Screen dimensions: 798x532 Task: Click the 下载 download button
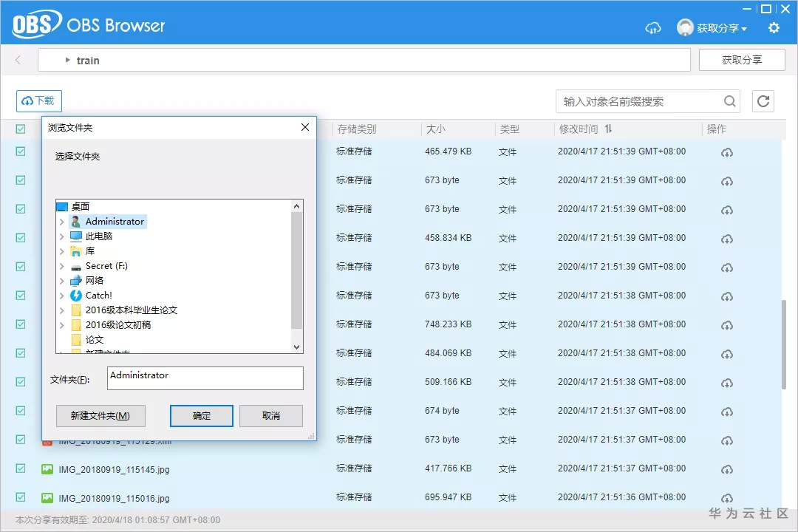click(x=39, y=100)
